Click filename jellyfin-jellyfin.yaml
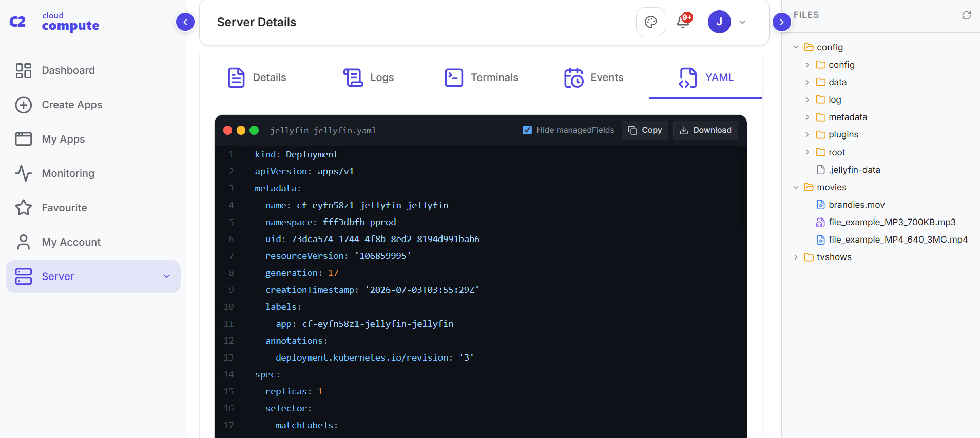980x438 pixels. point(323,131)
